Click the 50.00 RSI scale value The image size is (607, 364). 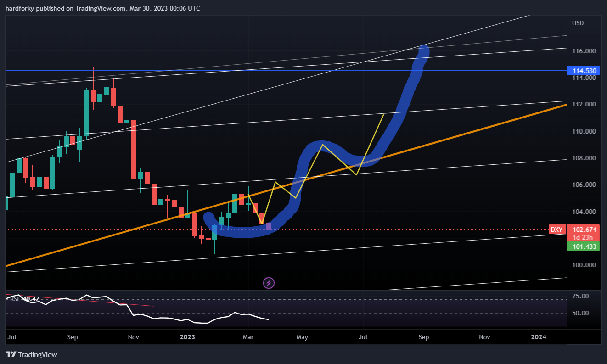[x=581, y=313]
